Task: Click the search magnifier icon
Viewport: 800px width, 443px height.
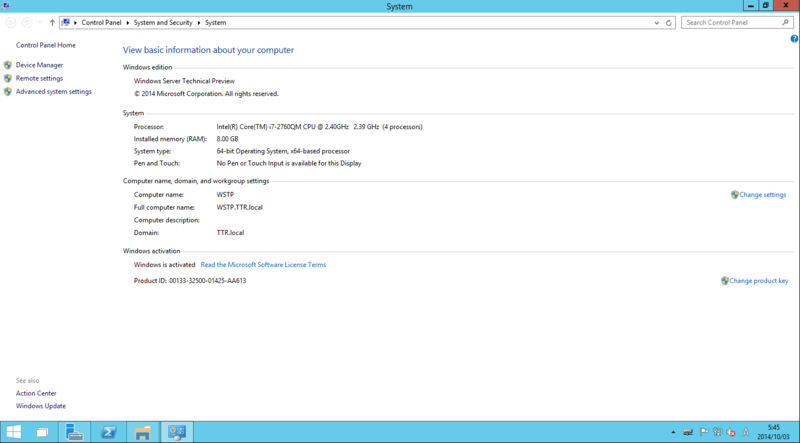Action: [785, 22]
